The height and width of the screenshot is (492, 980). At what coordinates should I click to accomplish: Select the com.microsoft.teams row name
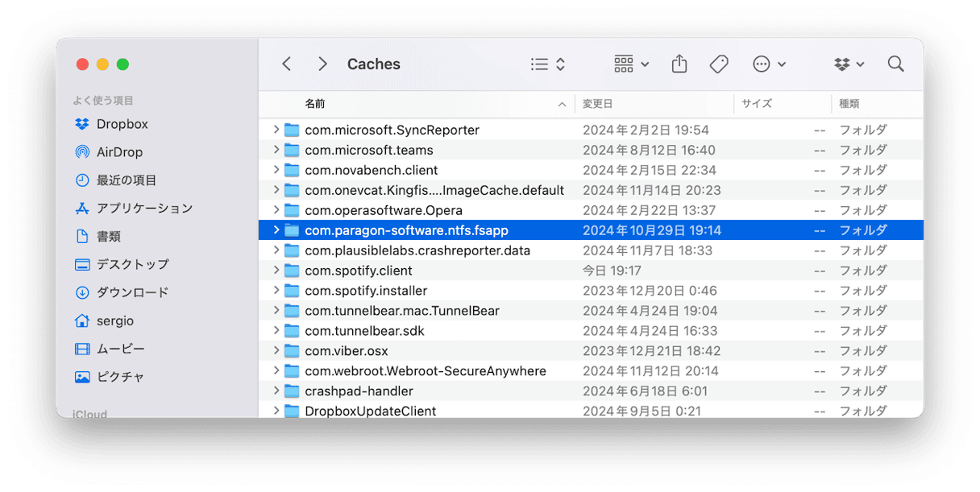[x=369, y=150]
